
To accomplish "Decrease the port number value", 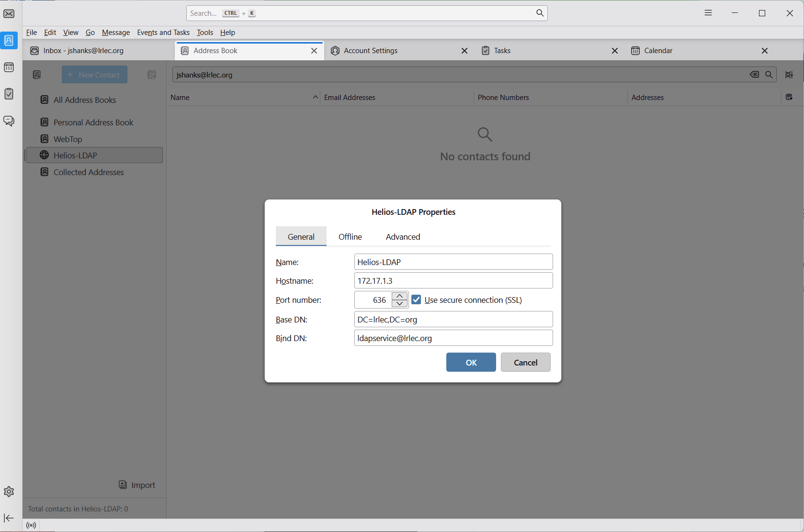I will point(400,304).
